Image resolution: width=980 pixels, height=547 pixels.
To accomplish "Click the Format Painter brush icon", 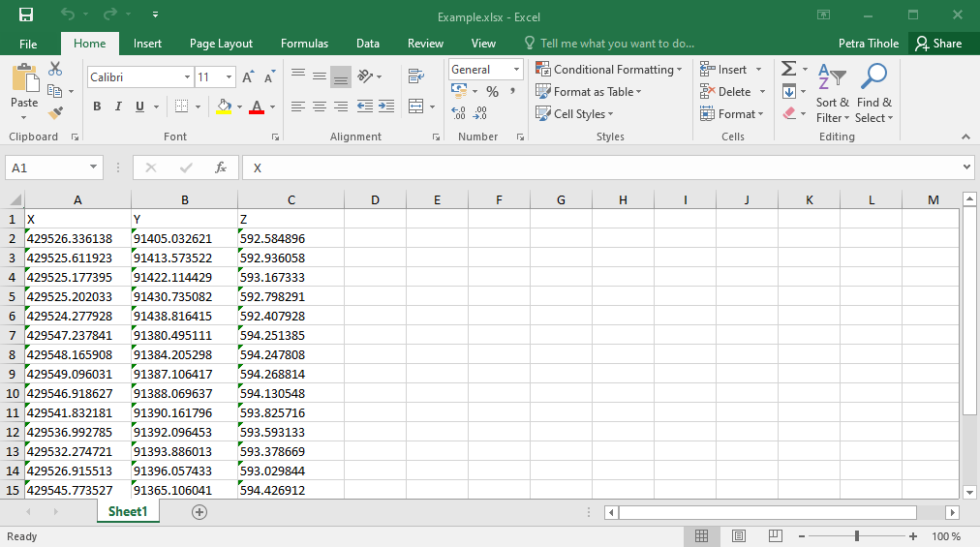I will (x=55, y=112).
